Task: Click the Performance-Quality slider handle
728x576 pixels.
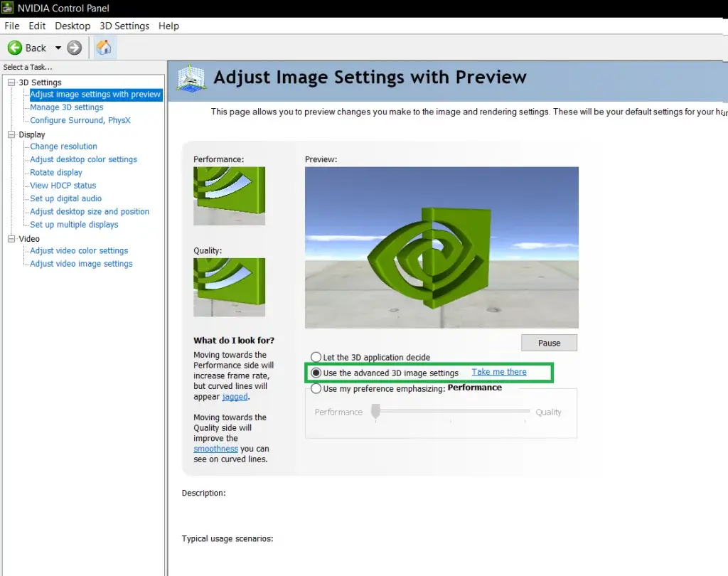Action: point(375,411)
